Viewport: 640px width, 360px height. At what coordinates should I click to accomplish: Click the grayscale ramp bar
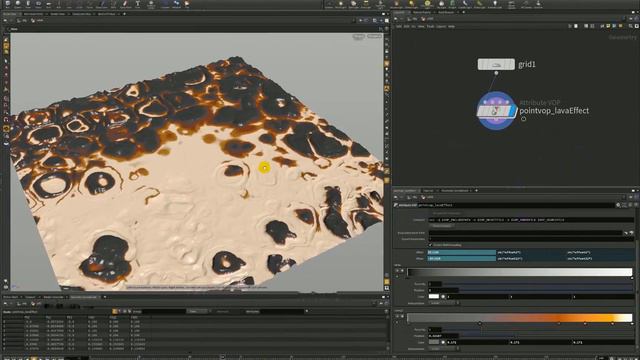point(519,272)
